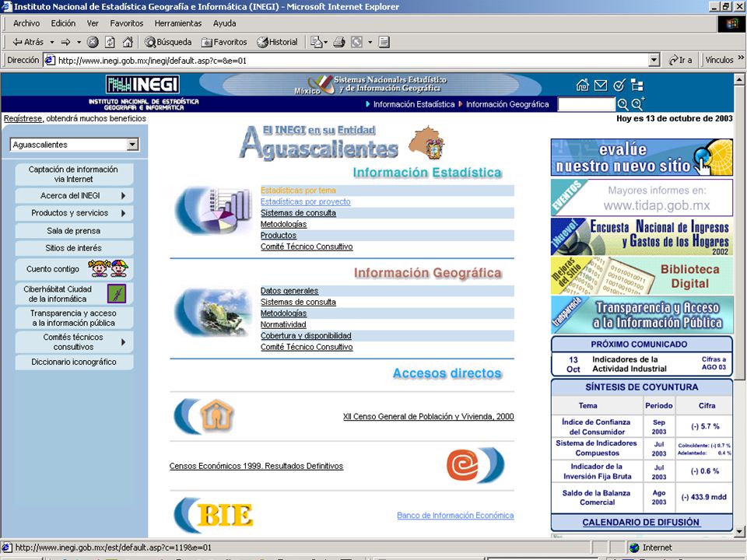Viewport: 747px width, 560px height.
Task: Click the orange e-spiral Censos Económicos icon
Action: pyautogui.click(x=462, y=465)
